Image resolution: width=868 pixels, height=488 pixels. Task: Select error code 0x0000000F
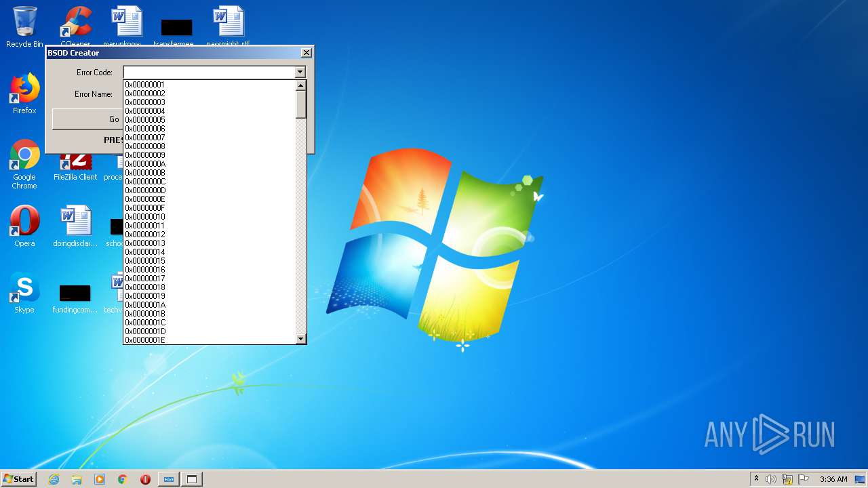(x=210, y=208)
